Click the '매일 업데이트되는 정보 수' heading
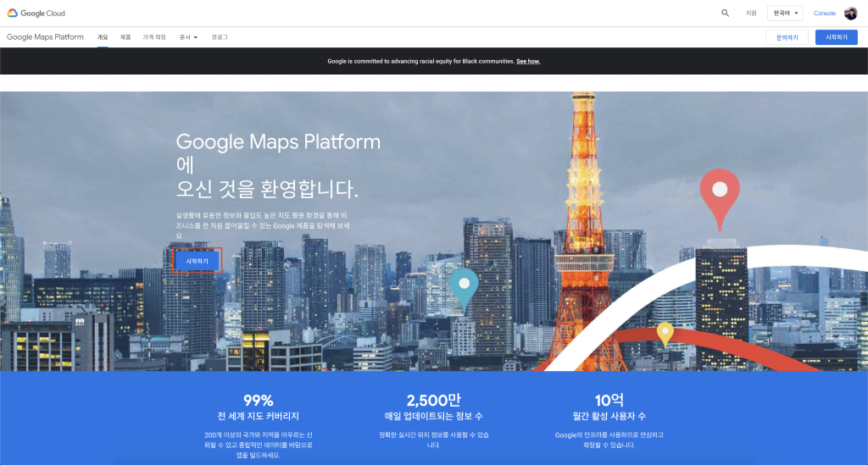868x465 pixels. coord(433,416)
